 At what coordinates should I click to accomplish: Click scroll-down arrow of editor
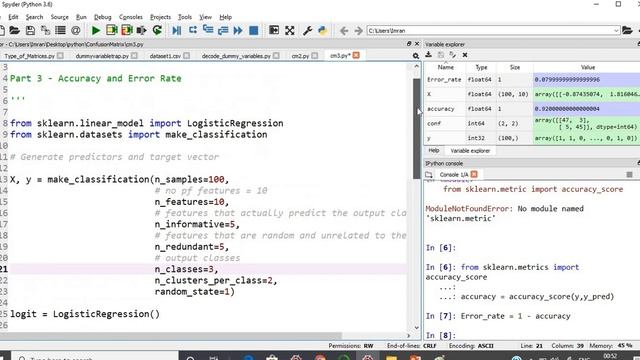pos(416,327)
